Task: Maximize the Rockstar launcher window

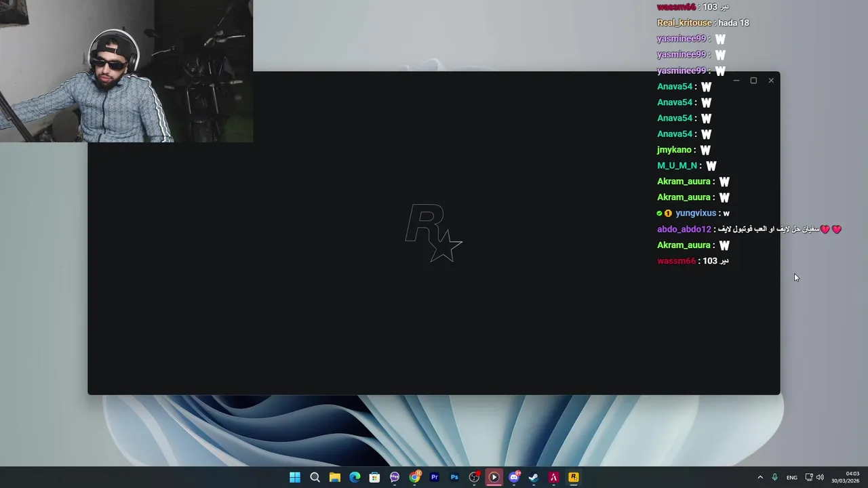Action: point(753,81)
